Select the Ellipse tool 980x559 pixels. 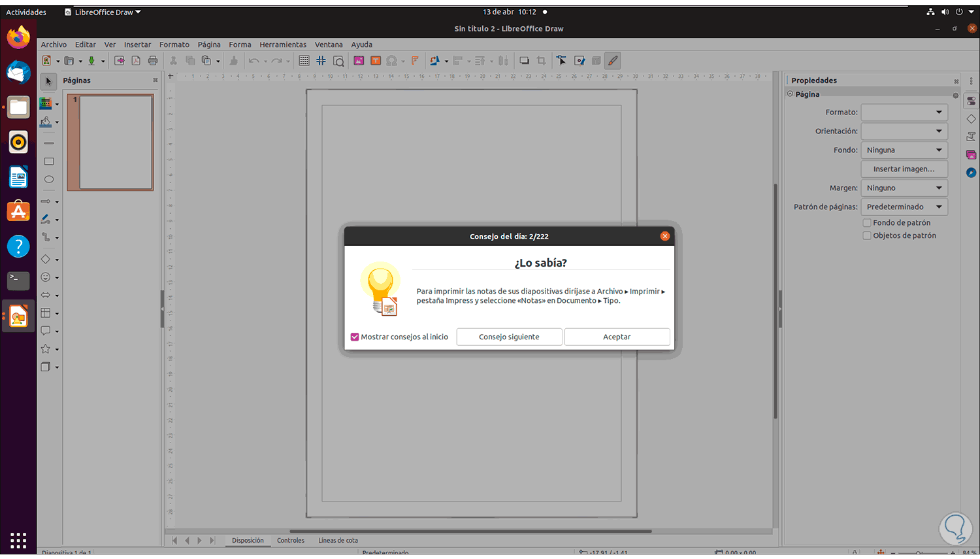pyautogui.click(x=48, y=179)
